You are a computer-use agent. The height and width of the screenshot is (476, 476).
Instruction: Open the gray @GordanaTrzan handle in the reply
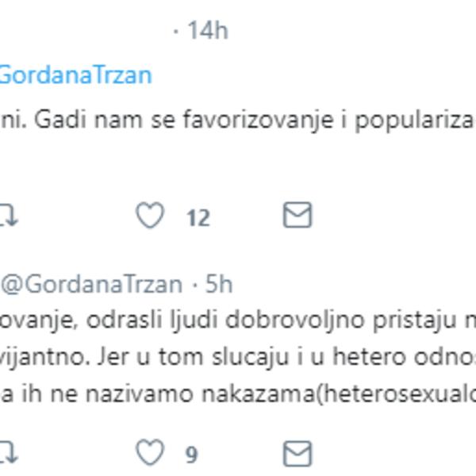tap(92, 283)
